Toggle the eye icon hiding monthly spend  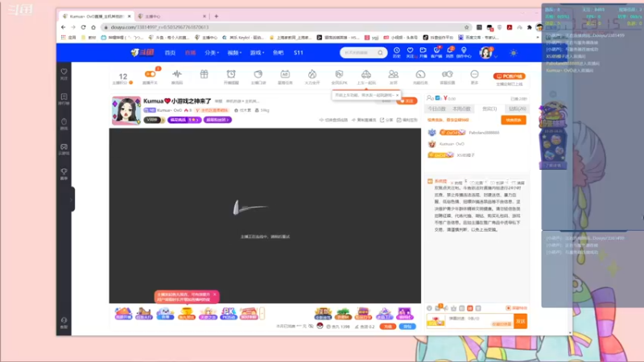point(311,327)
